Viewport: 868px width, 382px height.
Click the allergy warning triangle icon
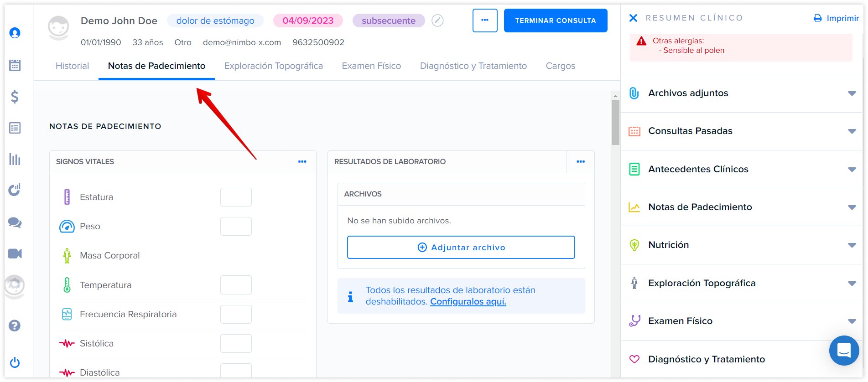[641, 41]
